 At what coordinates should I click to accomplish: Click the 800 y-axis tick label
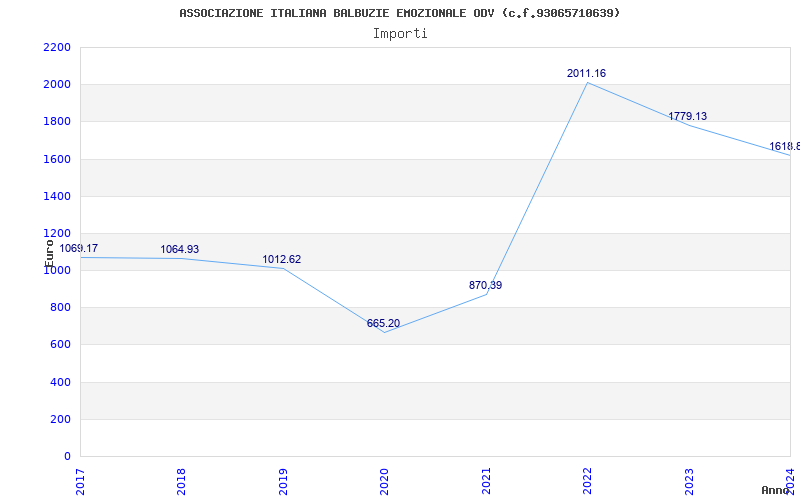point(61,308)
